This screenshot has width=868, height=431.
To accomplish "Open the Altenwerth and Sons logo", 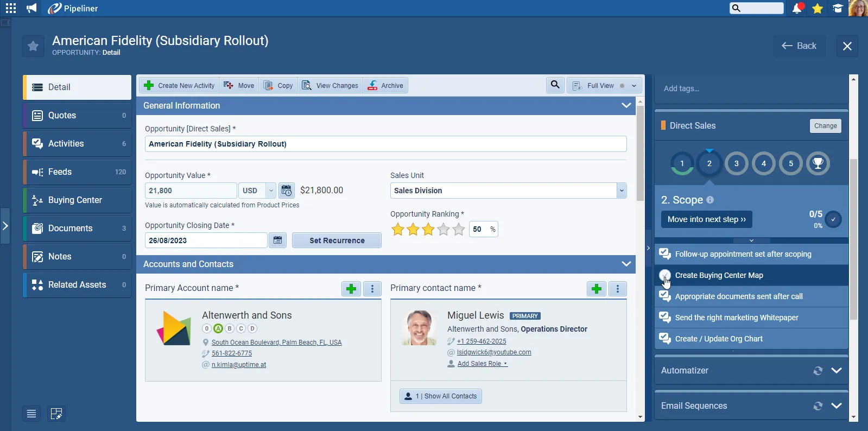I will [x=174, y=328].
